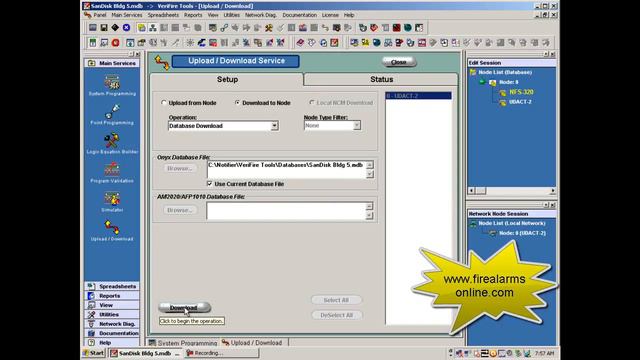Open the Point Programming service icon
Viewport: 640px width, 360px height.
click(x=112, y=111)
